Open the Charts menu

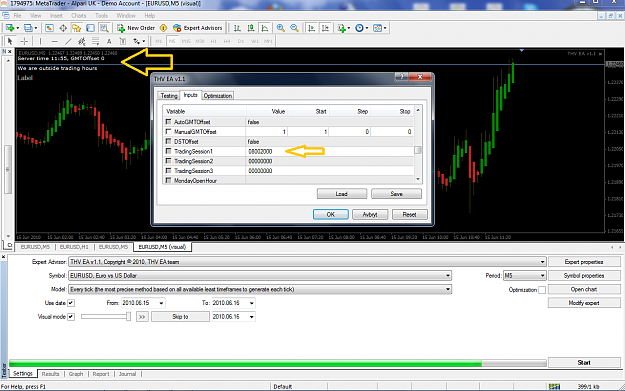[79, 16]
